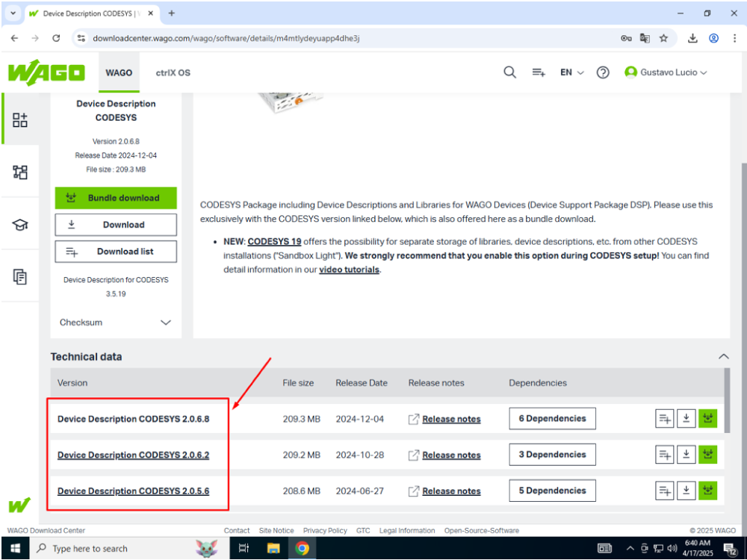Viewport: 747px width, 560px height.
Task: Click the technical data table scrollbar
Action: click(727, 401)
